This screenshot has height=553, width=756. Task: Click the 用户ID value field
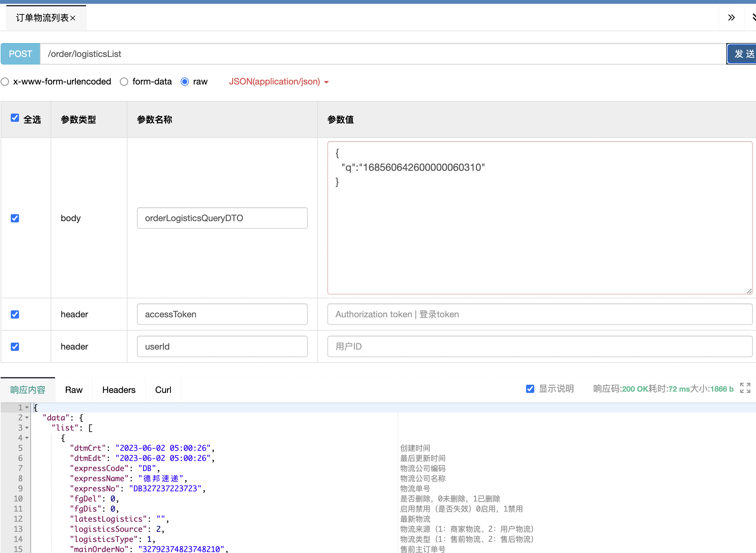pyautogui.click(x=540, y=346)
